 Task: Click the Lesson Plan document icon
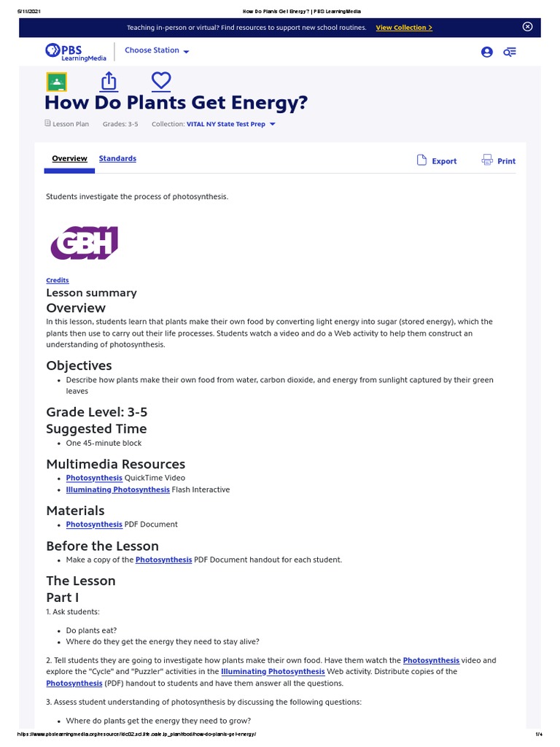click(x=48, y=124)
